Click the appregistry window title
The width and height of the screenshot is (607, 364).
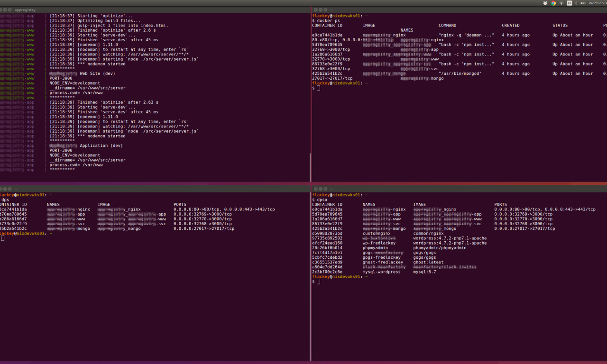pyautogui.click(x=25, y=10)
